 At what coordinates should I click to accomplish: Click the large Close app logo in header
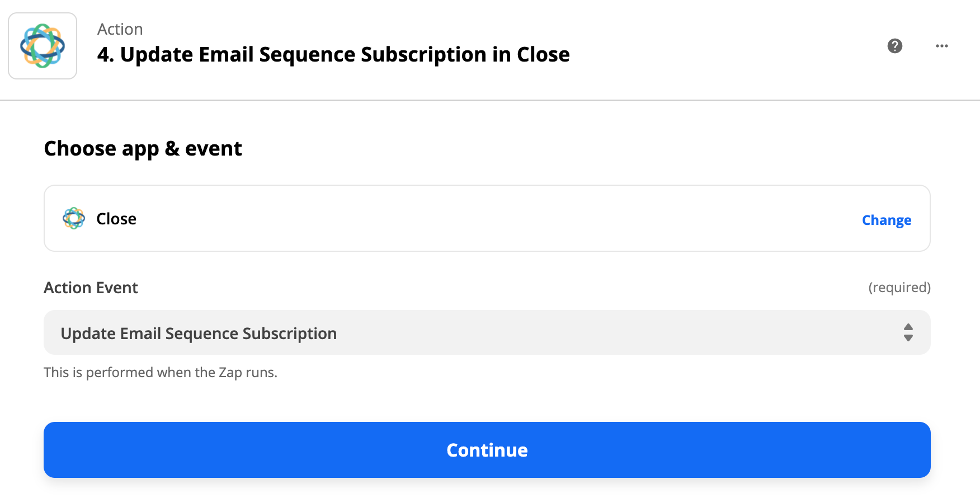pyautogui.click(x=43, y=46)
